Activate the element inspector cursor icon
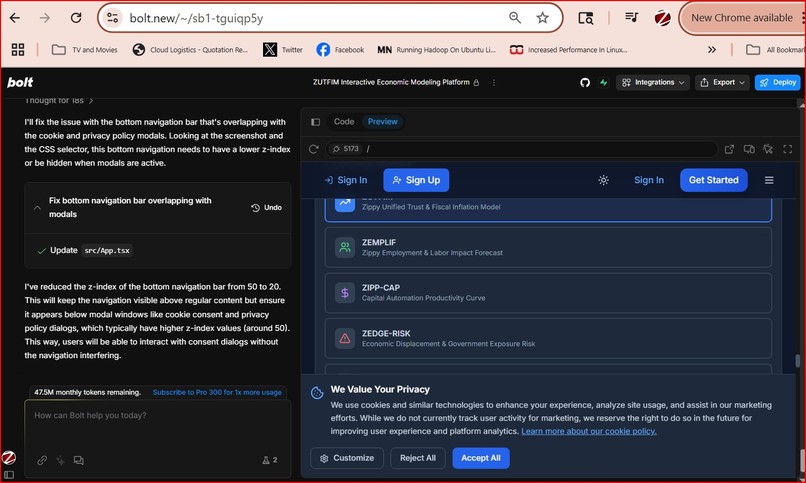The width and height of the screenshot is (806, 483). [768, 149]
